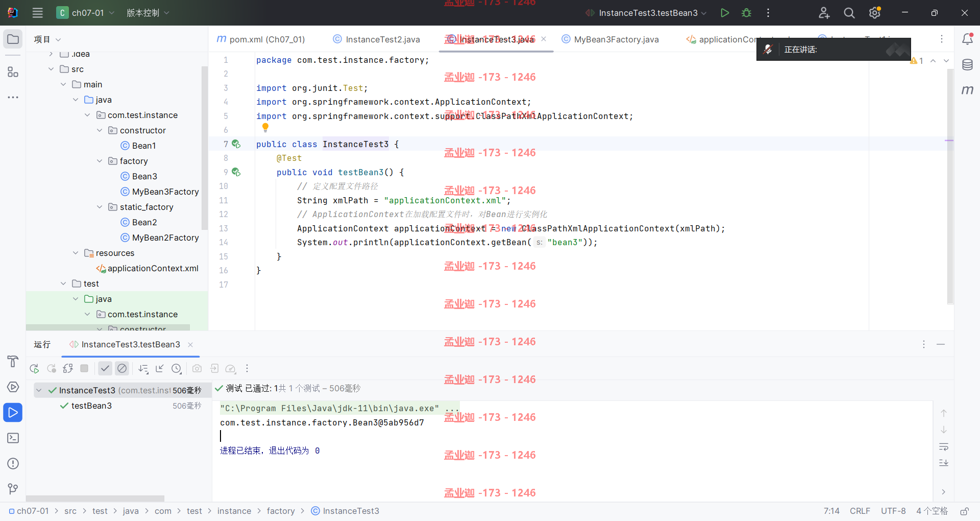Open the ch07-01 project dropdown

coord(86,13)
